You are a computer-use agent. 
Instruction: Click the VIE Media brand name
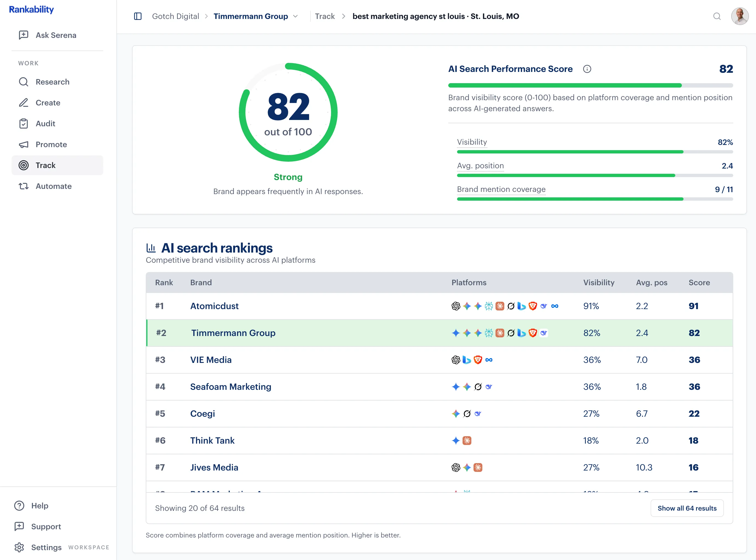(x=211, y=360)
